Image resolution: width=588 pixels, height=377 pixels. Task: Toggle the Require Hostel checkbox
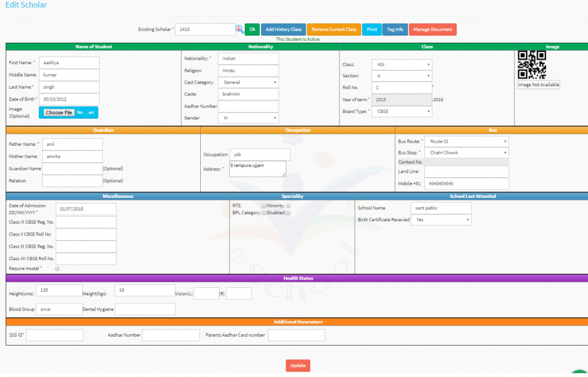pyautogui.click(x=56, y=268)
